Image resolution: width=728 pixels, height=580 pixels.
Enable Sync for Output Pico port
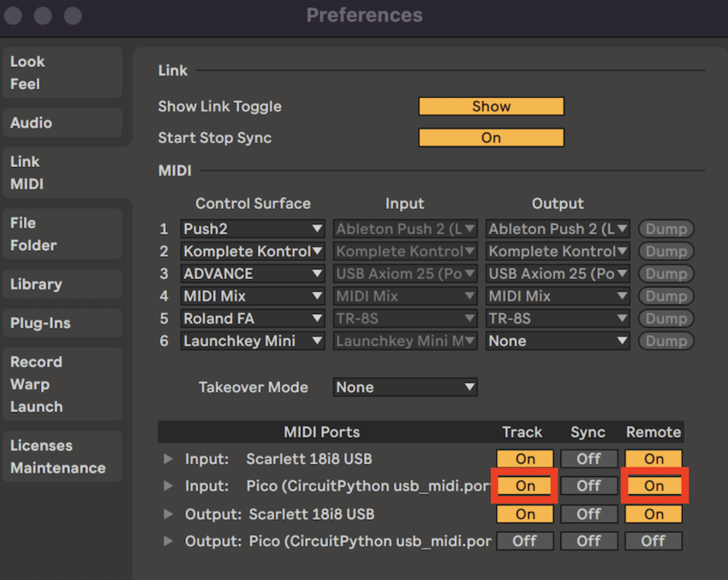tap(589, 541)
